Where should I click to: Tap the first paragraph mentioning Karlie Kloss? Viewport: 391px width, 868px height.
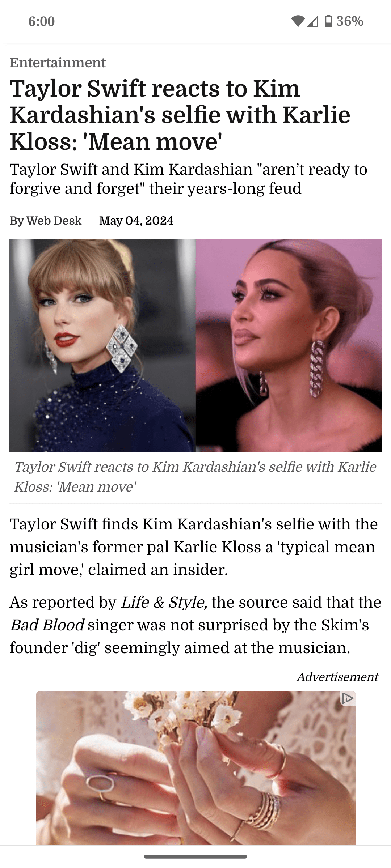[x=194, y=546]
